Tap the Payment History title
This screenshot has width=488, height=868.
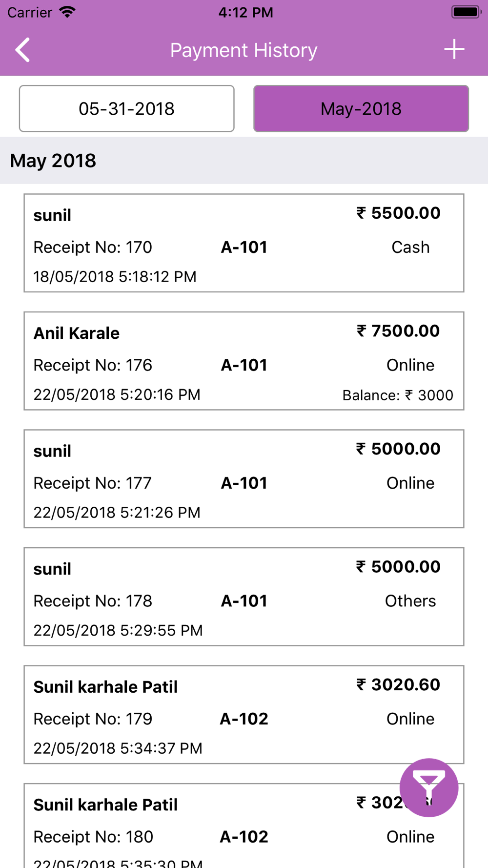tap(244, 50)
